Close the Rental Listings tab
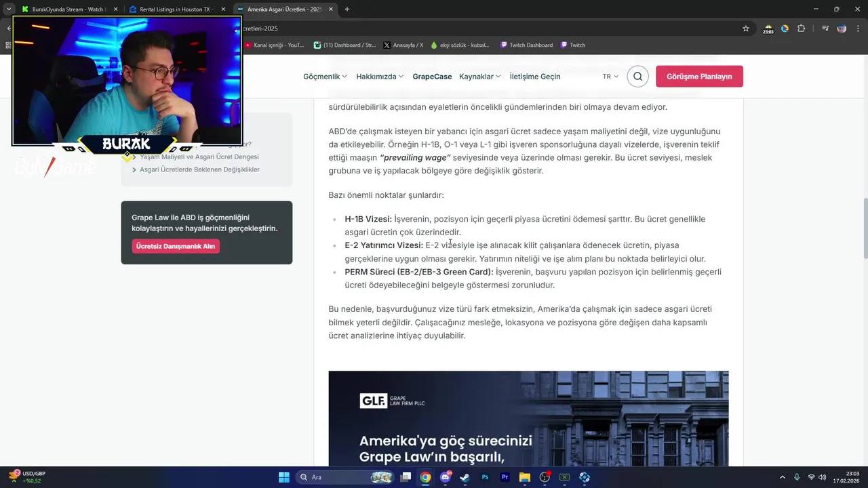Viewport: 868px width, 488px height. [223, 9]
